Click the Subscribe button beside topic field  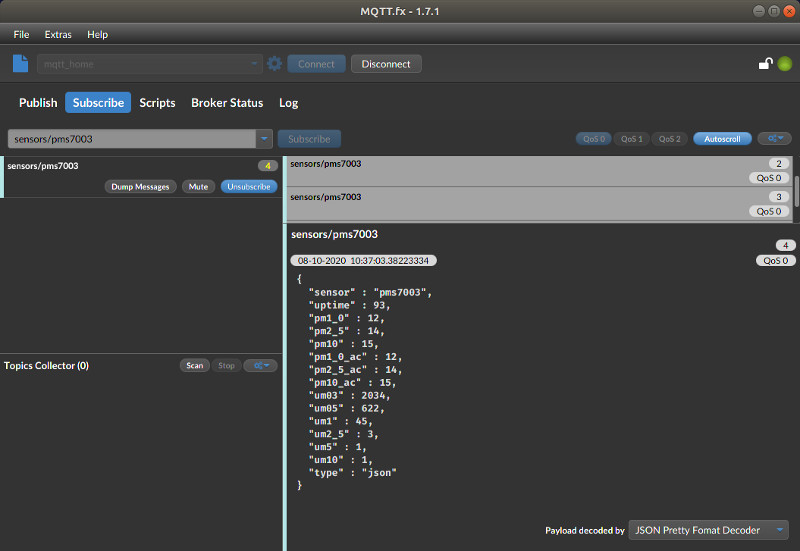point(309,139)
